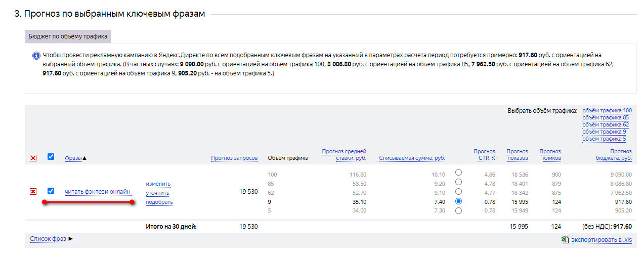The image size is (644, 256).
Task: Toggle the select-all checkbox in header
Action: 51,157
